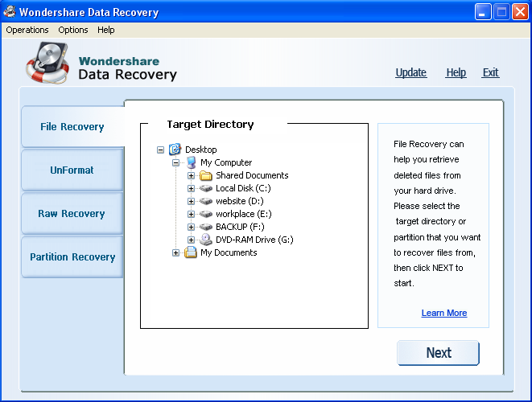This screenshot has width=532, height=402.
Task: Open the Learn More link
Action: tap(444, 313)
